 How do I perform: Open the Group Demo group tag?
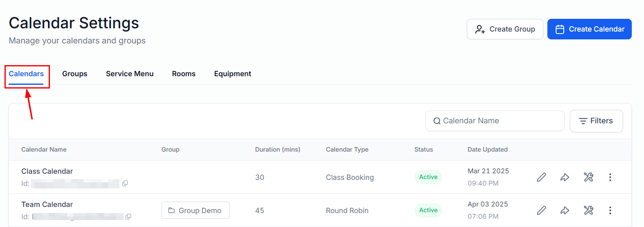pos(196,210)
